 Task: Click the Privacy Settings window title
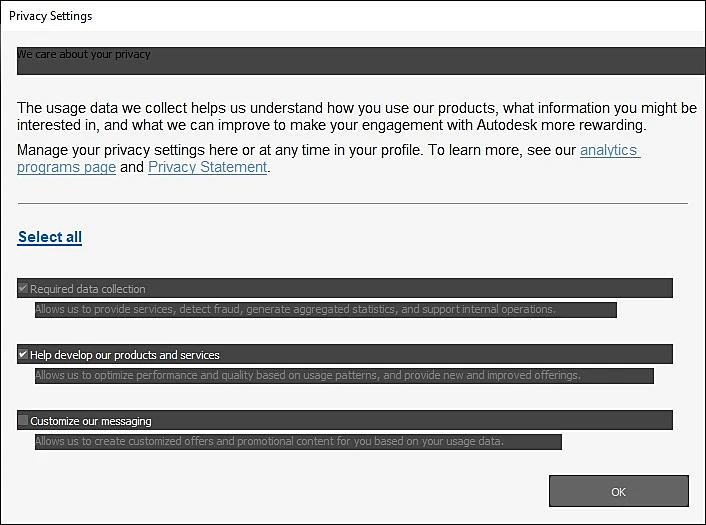click(x=50, y=16)
